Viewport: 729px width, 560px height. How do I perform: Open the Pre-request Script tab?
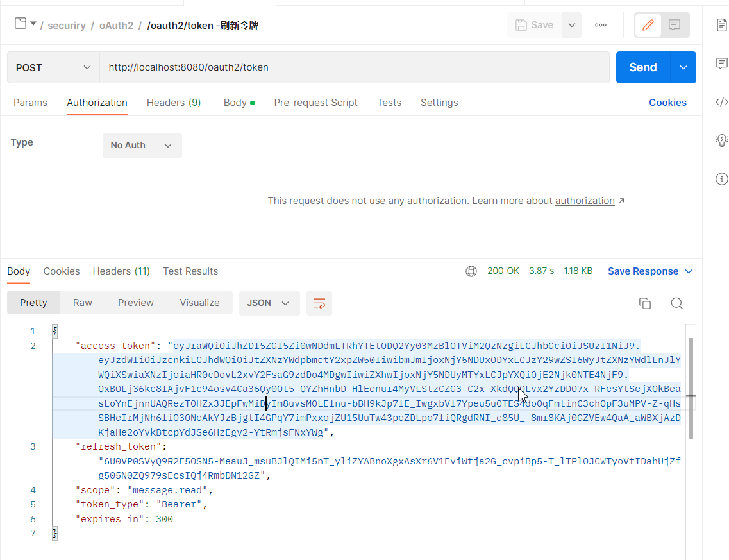coord(315,103)
